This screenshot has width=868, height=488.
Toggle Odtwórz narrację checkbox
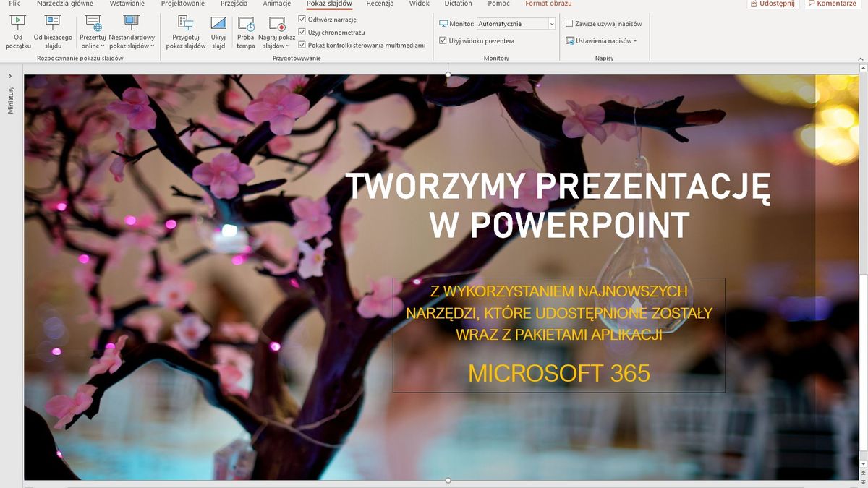[x=302, y=20]
